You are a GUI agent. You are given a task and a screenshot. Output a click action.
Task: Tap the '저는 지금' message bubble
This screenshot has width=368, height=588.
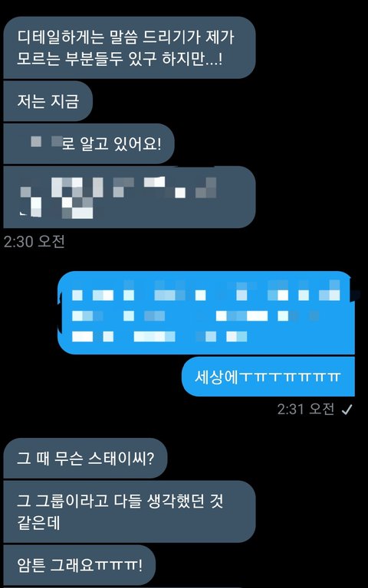48,101
